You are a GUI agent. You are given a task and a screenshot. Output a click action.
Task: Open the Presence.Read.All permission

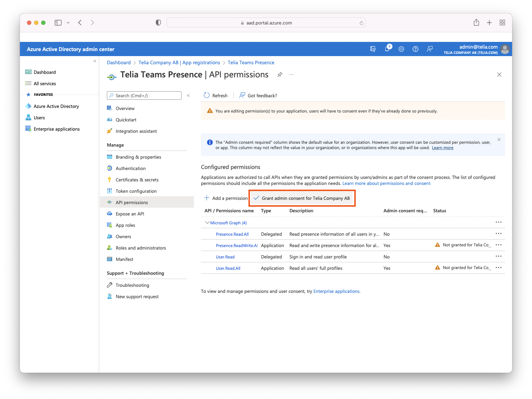coord(232,234)
